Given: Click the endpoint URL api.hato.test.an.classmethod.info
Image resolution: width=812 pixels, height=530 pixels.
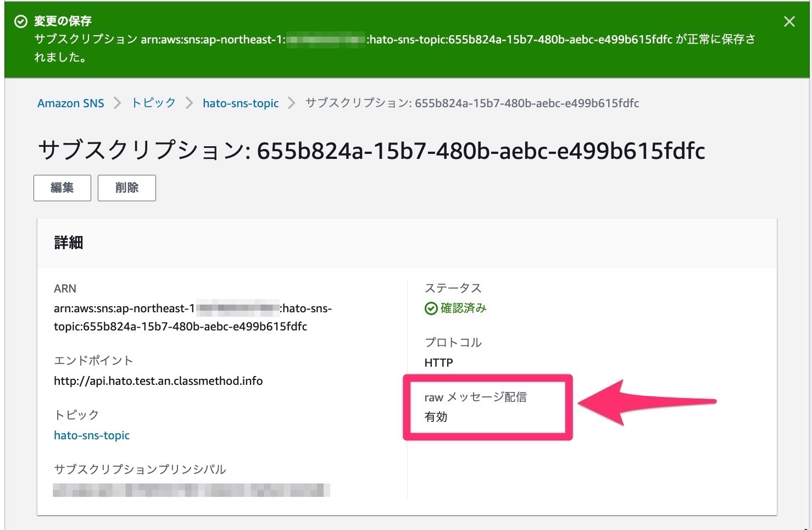Looking at the screenshot, I should pos(158,380).
